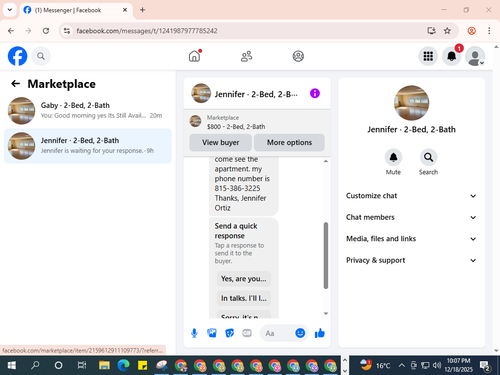Open Sticky Notes from taskbar

coord(142,365)
